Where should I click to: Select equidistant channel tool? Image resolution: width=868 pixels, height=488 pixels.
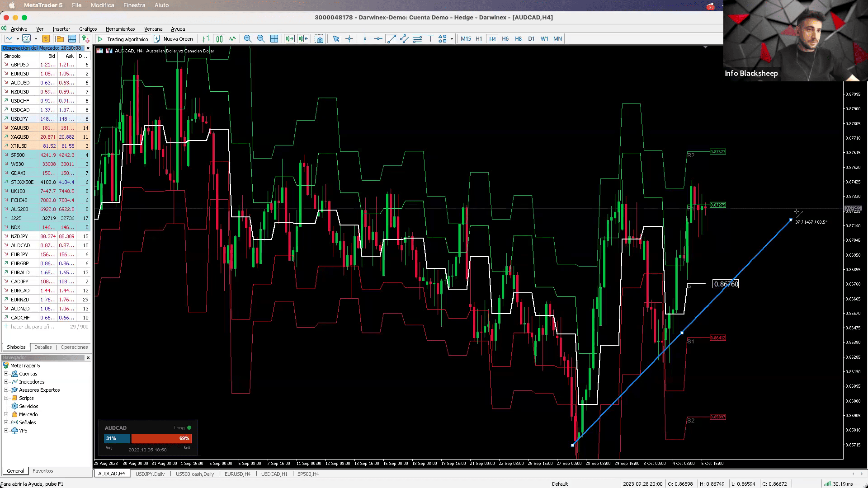click(404, 39)
